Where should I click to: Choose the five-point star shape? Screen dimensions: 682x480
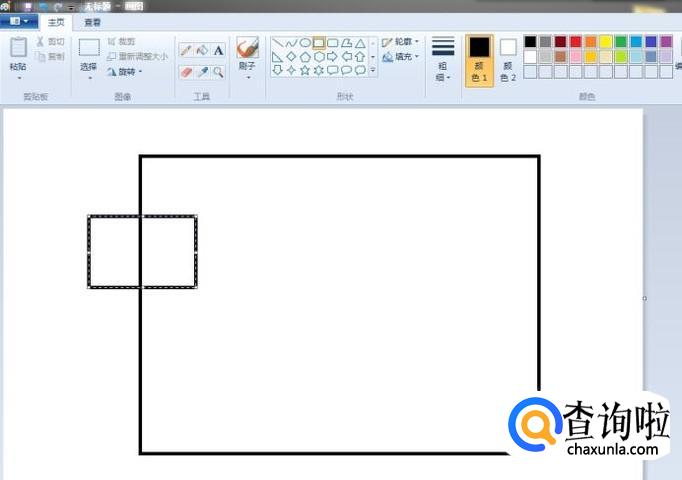305,70
